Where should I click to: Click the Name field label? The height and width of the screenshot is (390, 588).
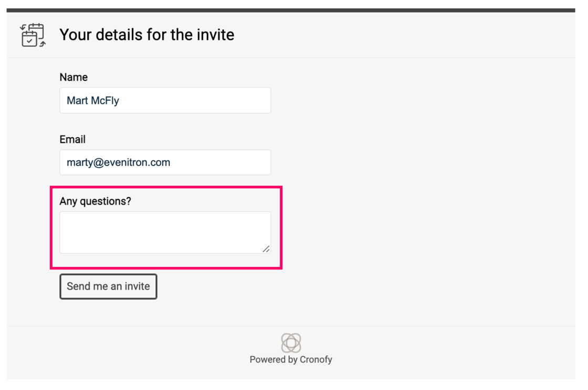pyautogui.click(x=73, y=77)
